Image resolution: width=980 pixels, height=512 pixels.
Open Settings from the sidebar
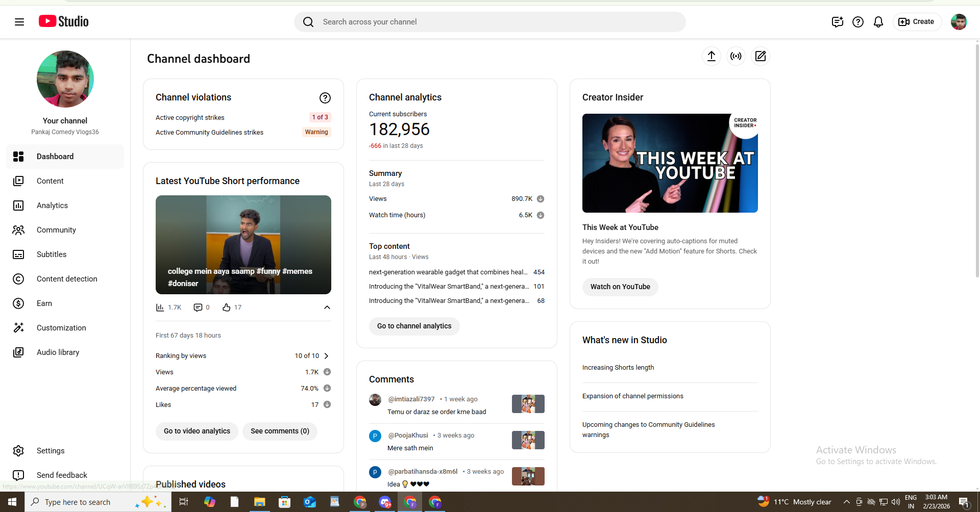50,450
